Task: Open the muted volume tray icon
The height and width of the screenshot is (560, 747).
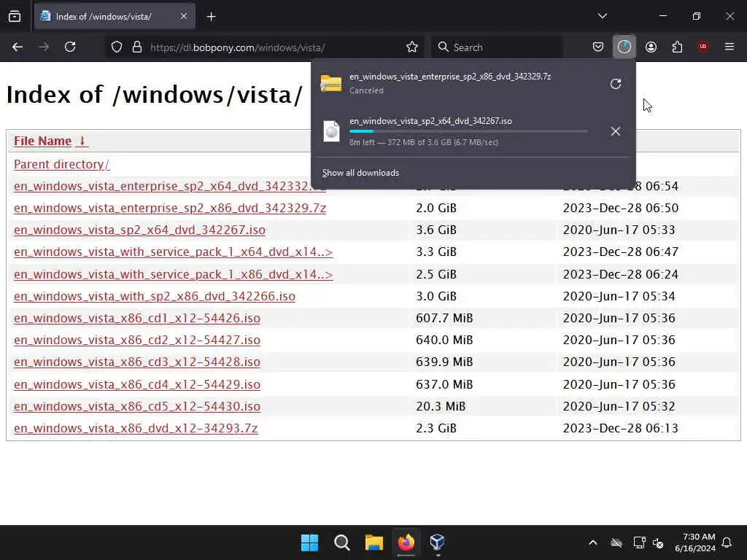Action: tap(658, 542)
